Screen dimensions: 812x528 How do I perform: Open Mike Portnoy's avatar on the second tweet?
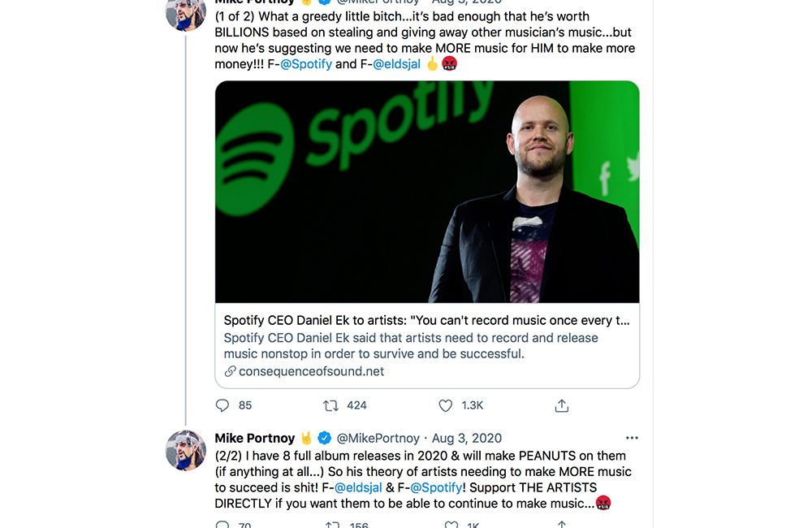tap(186, 450)
